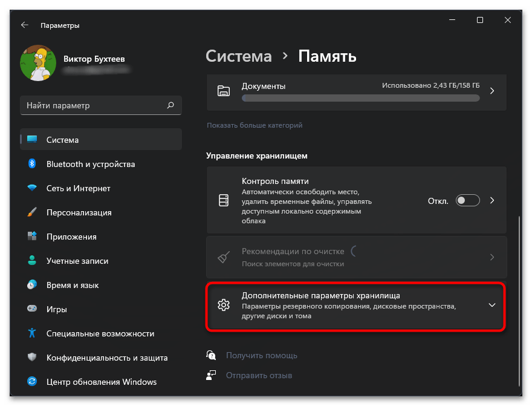532x406 pixels.
Task: Click the back arrow icon in title bar
Action: [x=24, y=25]
